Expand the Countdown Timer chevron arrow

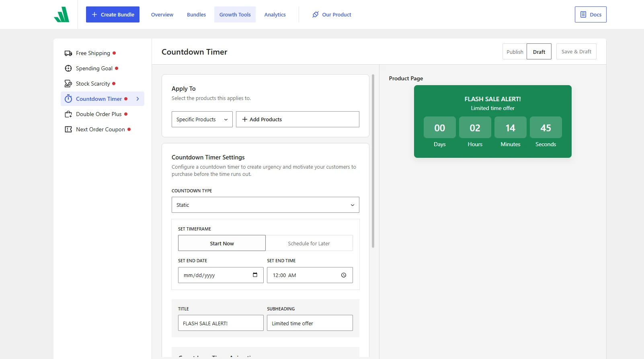tap(137, 99)
